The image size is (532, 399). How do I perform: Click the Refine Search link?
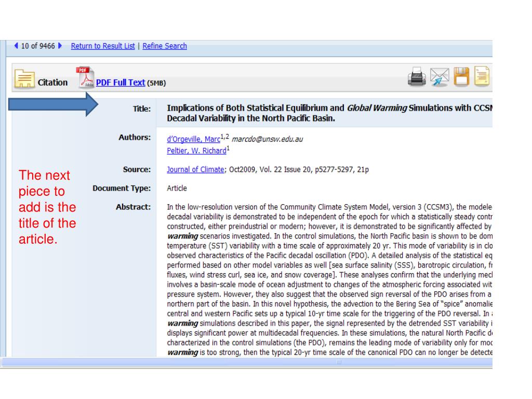165,46
